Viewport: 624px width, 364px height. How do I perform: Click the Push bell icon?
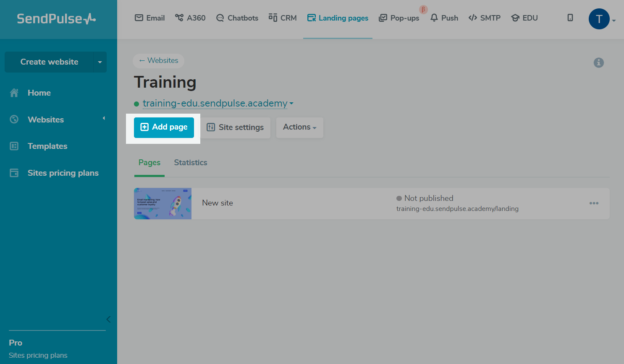(x=434, y=18)
